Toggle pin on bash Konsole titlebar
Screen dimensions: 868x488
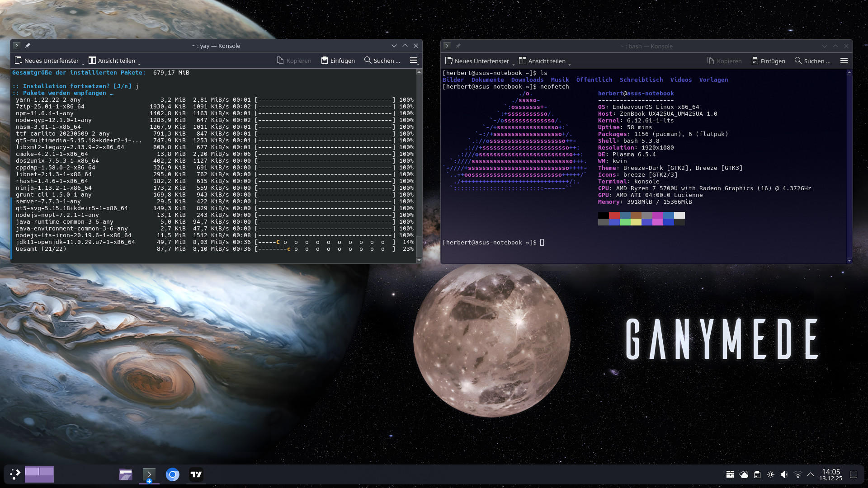coord(458,46)
